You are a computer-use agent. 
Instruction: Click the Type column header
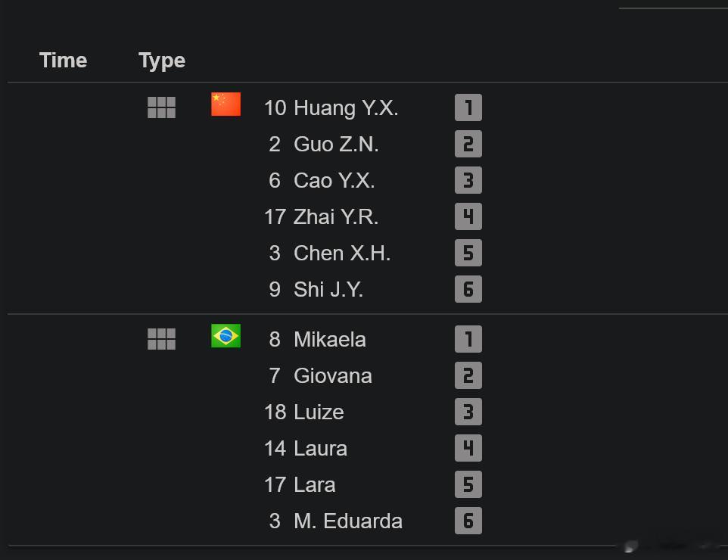click(x=162, y=61)
